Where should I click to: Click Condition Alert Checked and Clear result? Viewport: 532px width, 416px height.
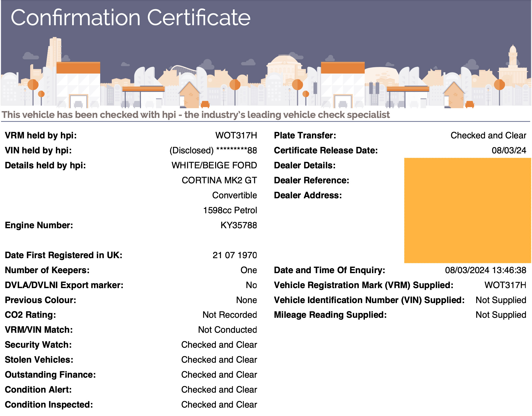tap(219, 389)
